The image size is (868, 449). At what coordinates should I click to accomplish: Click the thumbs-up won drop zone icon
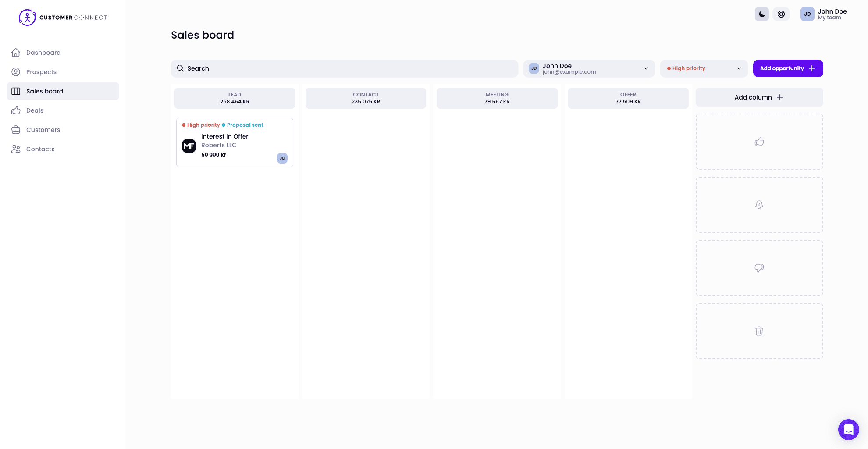[759, 141]
